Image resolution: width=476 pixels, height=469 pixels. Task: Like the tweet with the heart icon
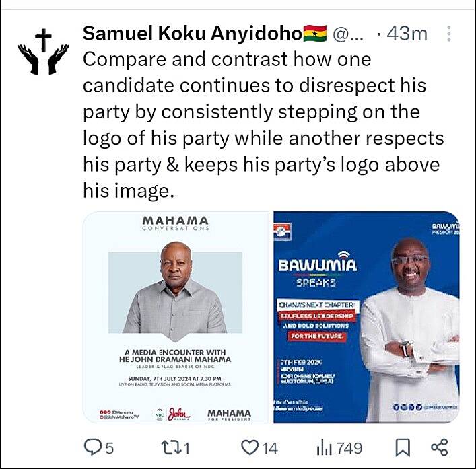(250, 447)
